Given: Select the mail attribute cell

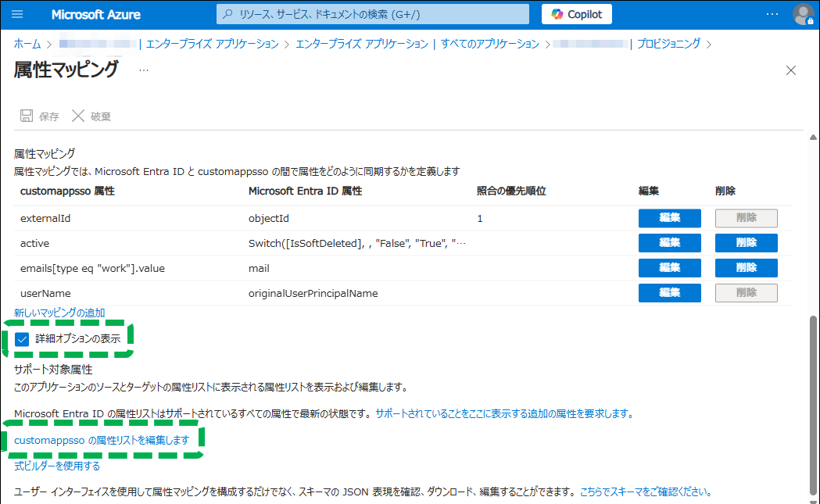Looking at the screenshot, I should [259, 268].
